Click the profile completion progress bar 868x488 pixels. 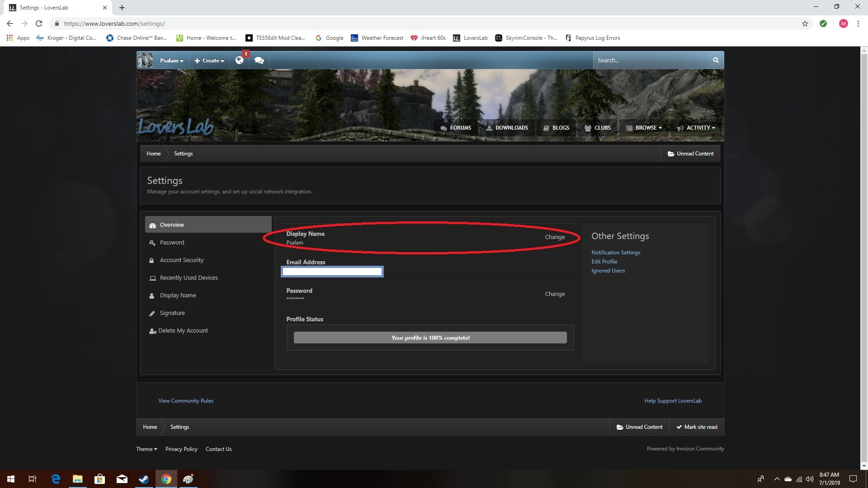(430, 338)
